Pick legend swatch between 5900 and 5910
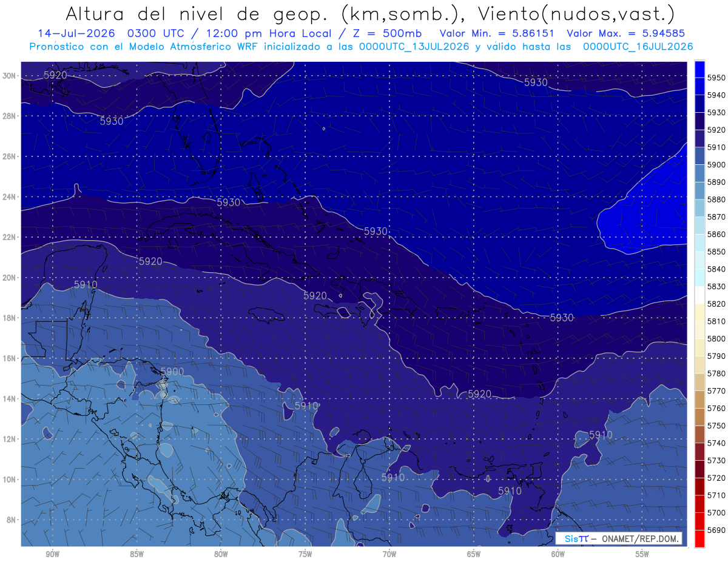Image resolution: width=728 pixels, height=562 pixels. 699,156
